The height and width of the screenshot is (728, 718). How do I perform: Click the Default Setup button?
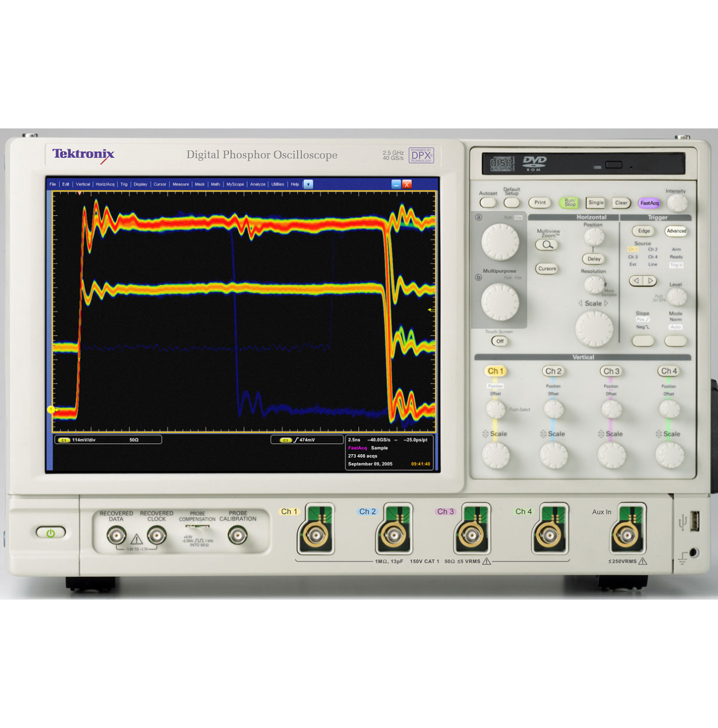[511, 203]
